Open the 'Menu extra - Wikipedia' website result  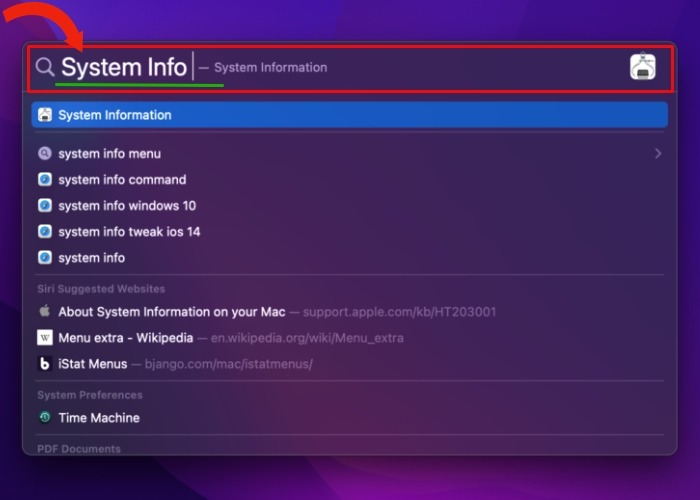click(350, 338)
